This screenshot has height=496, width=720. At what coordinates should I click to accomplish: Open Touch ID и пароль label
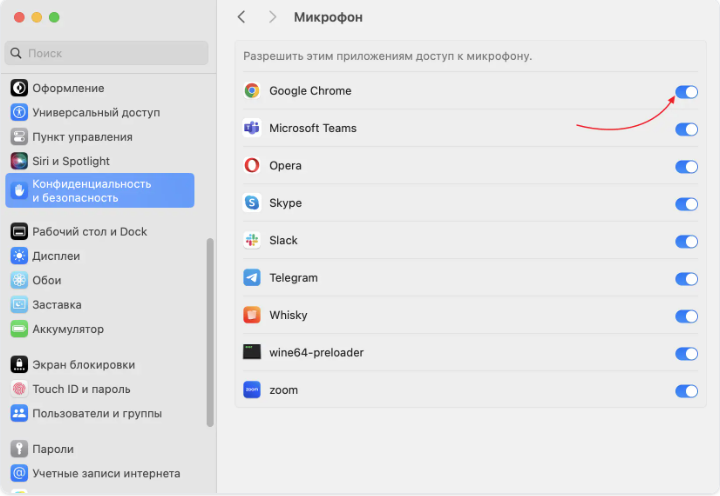(x=81, y=389)
